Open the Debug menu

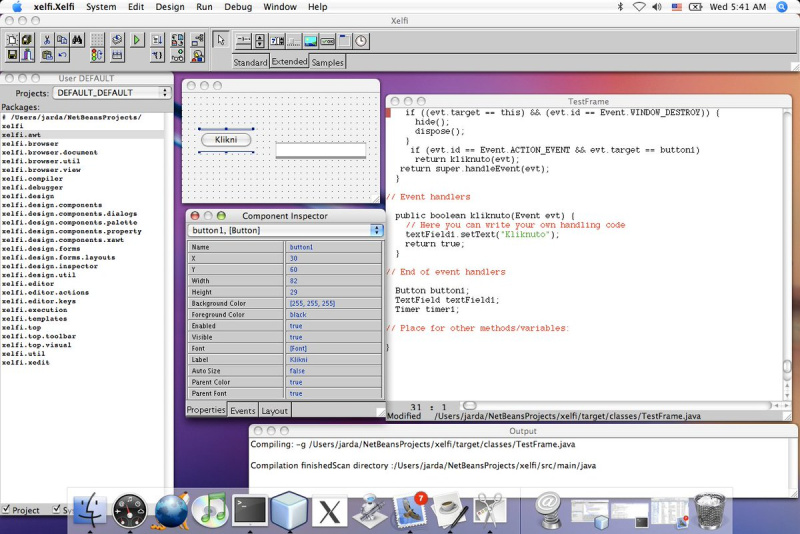pyautogui.click(x=239, y=7)
